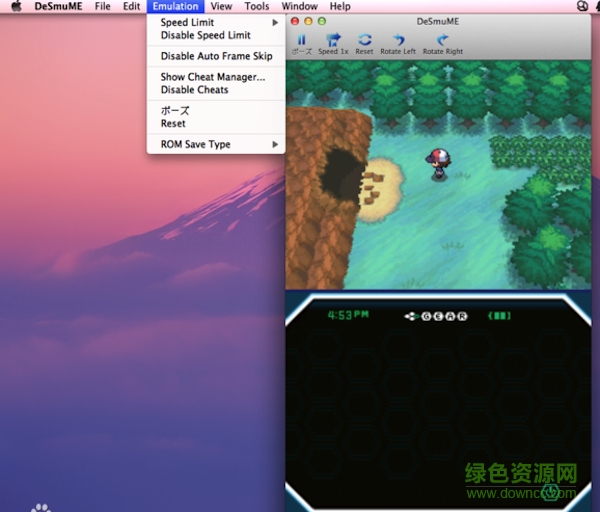Screen dimensions: 600x512
Task: Select Reset in the Emulation menu
Action: coord(216,123)
